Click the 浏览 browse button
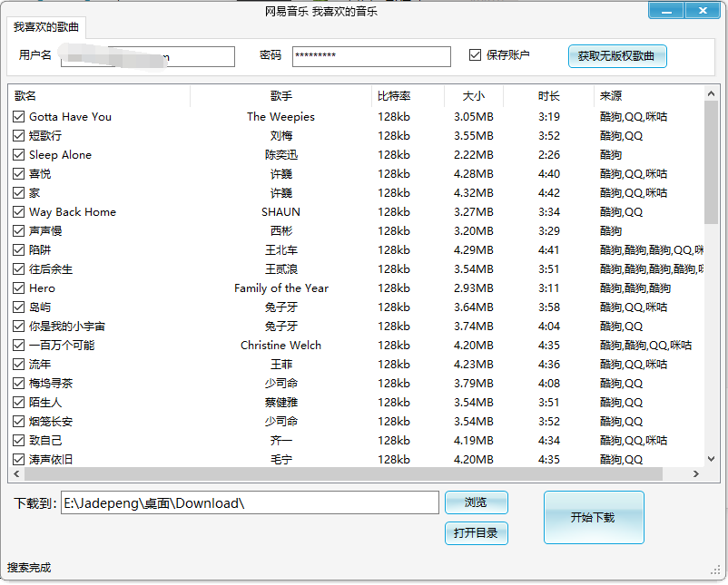 (477, 502)
